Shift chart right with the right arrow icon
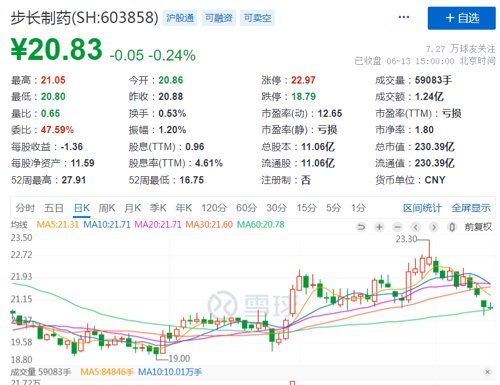Image resolution: width=500 pixels, height=385 pixels. pos(434,227)
